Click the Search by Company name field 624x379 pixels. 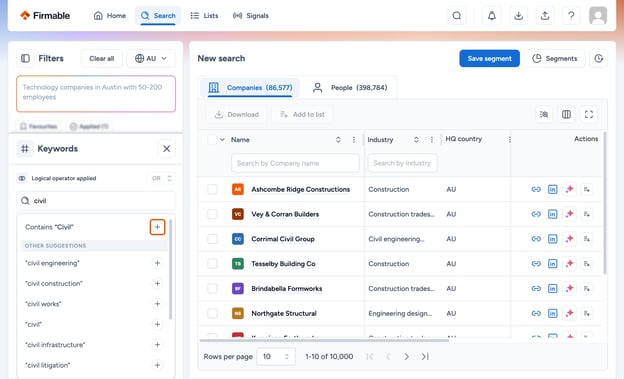tap(295, 163)
